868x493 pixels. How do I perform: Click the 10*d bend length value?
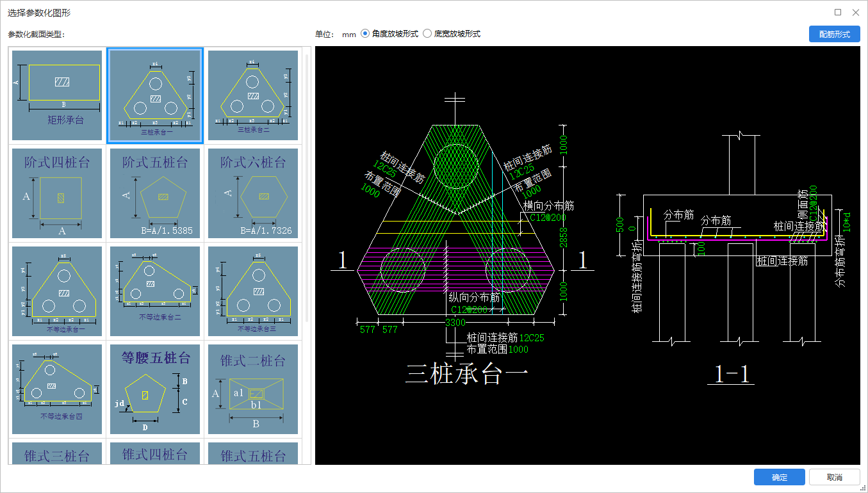pyautogui.click(x=846, y=221)
